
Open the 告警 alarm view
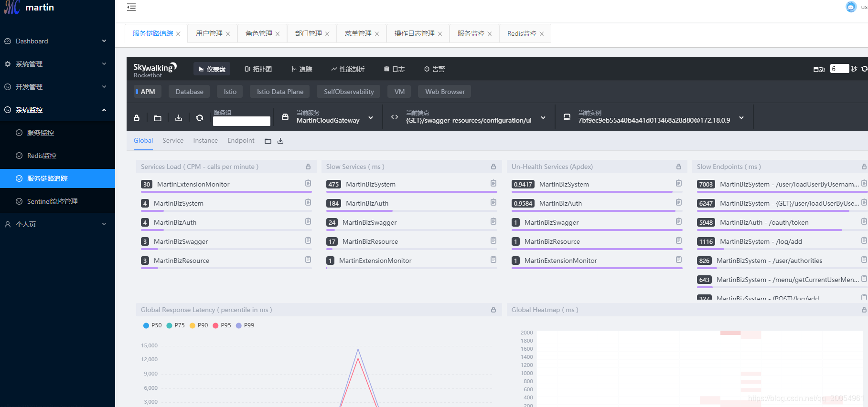[434, 69]
